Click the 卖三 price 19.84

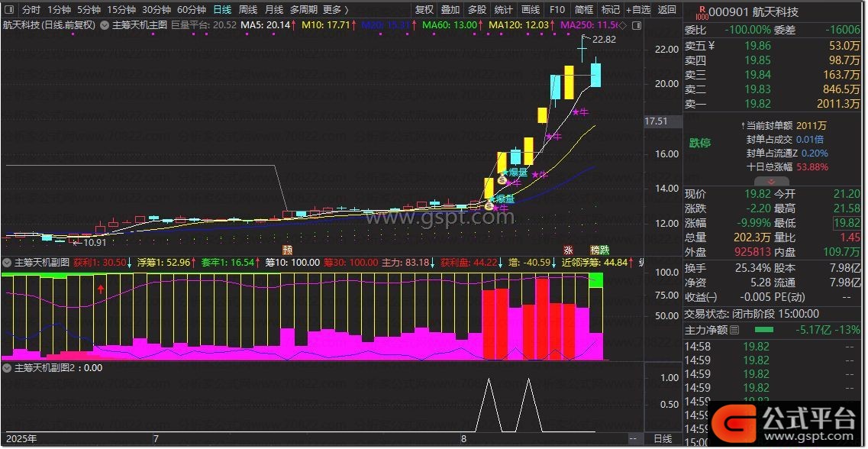[757, 75]
